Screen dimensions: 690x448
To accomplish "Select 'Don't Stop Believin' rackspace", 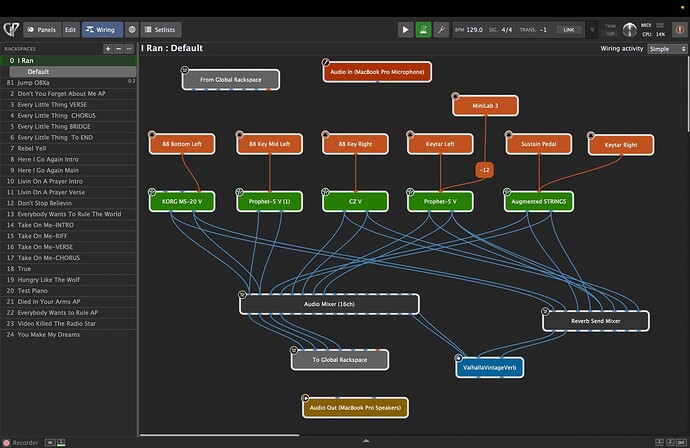I will coord(68,203).
